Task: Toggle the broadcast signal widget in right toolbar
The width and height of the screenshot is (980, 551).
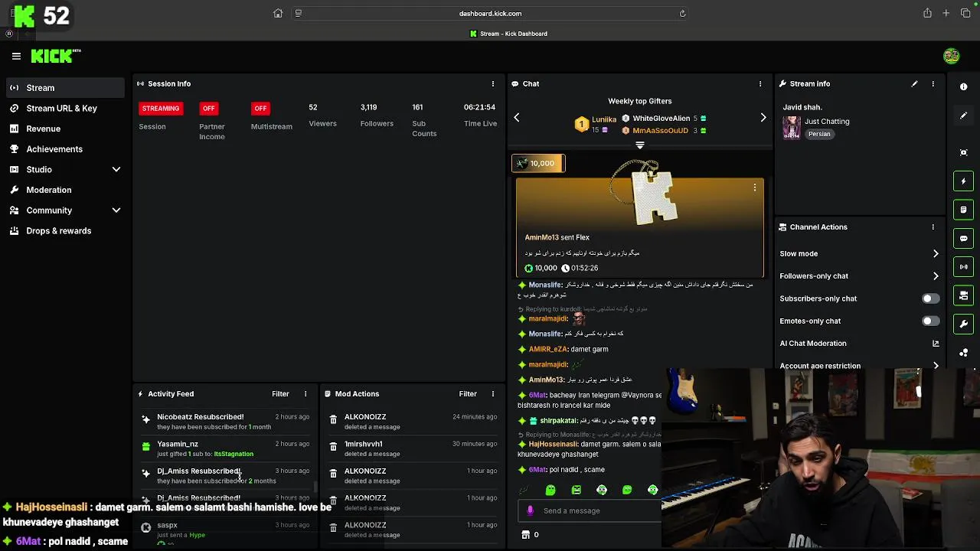Action: [964, 266]
